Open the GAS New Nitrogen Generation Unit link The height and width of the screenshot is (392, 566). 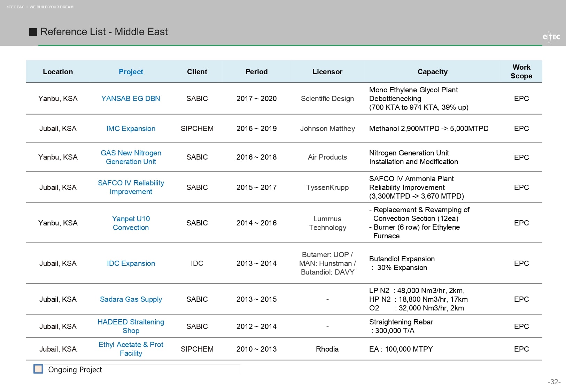(131, 157)
